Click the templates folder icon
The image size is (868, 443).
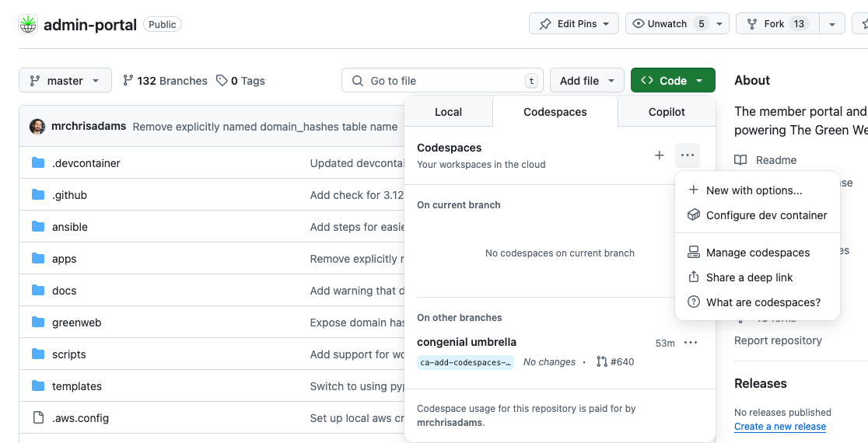pos(37,386)
